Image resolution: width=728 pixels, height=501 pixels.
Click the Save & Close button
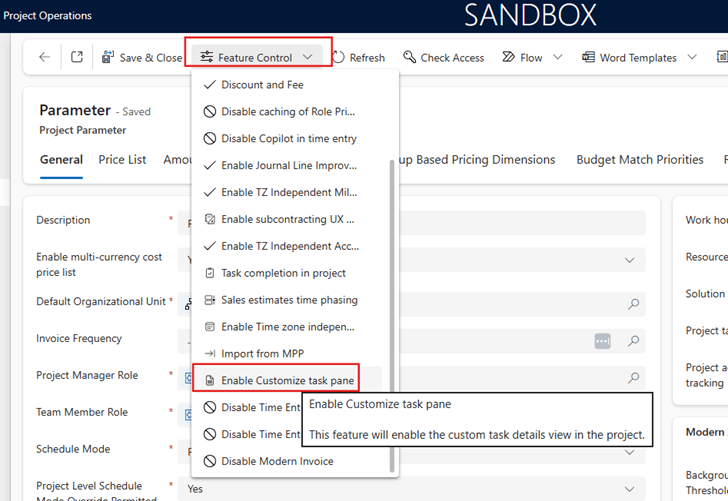click(x=143, y=58)
